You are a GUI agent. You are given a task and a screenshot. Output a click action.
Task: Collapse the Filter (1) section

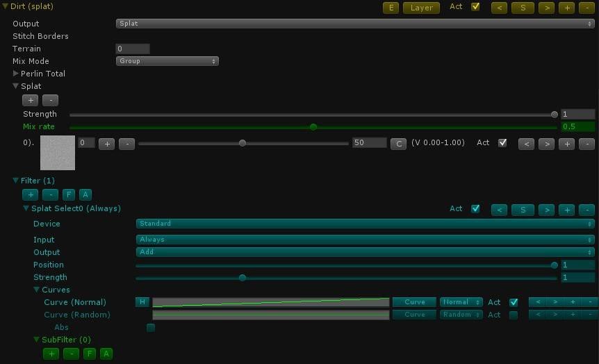15,181
